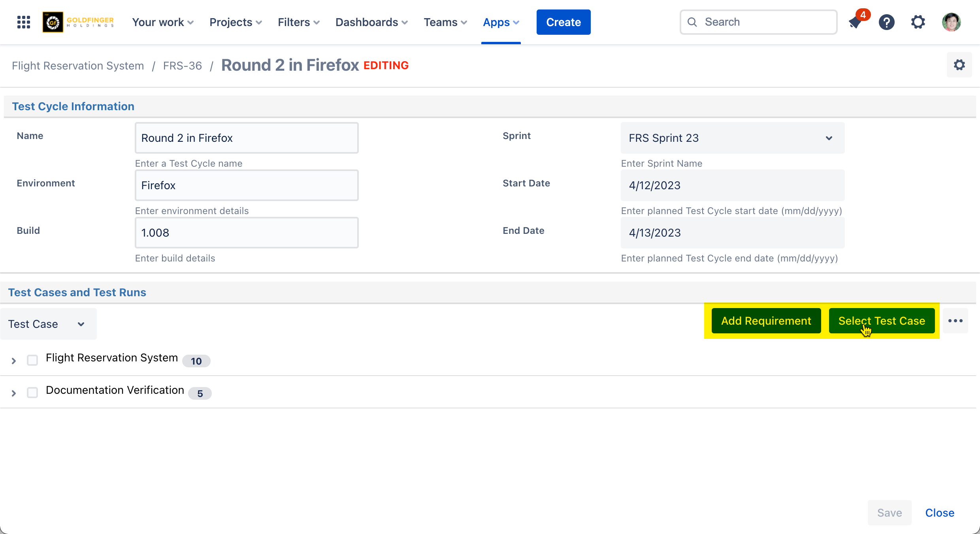
Task: Open the help question mark icon
Action: pos(886,22)
